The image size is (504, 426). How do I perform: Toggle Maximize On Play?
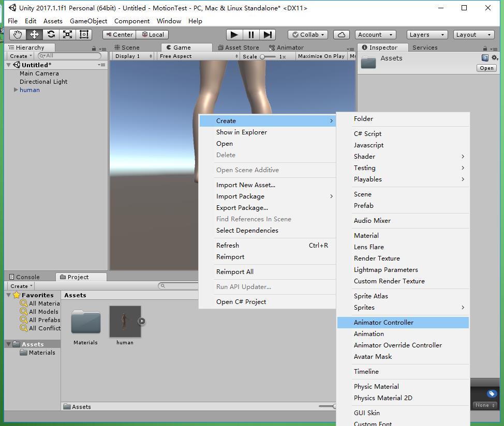click(321, 56)
